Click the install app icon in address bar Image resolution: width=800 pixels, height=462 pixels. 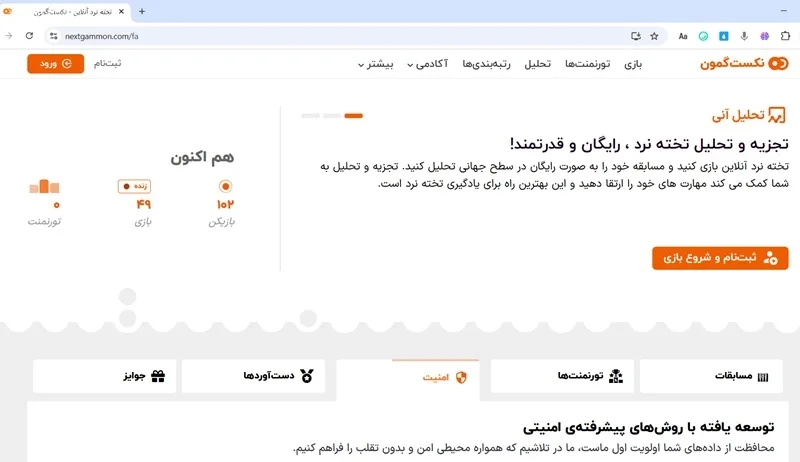click(636, 36)
